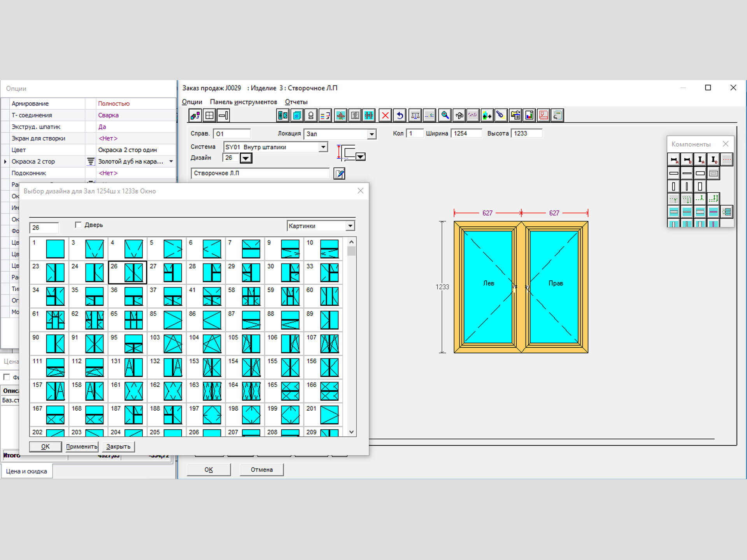
Task: Click the blue undo arrow icon
Action: [x=400, y=115]
